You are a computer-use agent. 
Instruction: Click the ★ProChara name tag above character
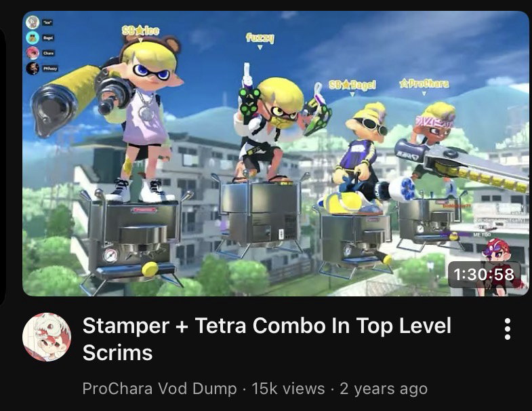tap(424, 83)
